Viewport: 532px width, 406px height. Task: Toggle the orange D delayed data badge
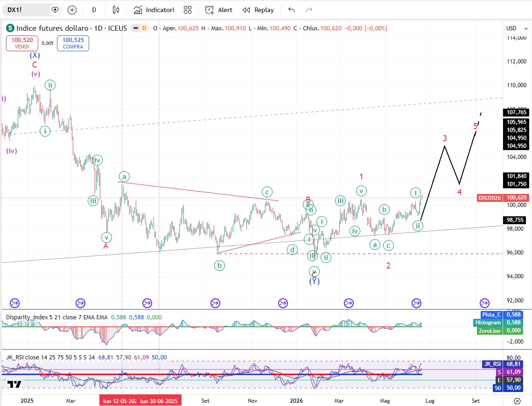pyautogui.click(x=145, y=28)
